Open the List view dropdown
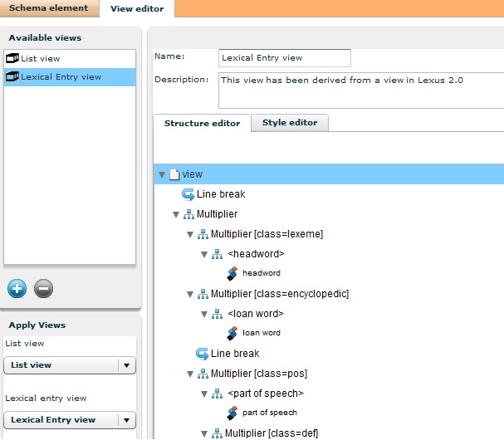This screenshot has height=440, width=504. click(x=70, y=365)
